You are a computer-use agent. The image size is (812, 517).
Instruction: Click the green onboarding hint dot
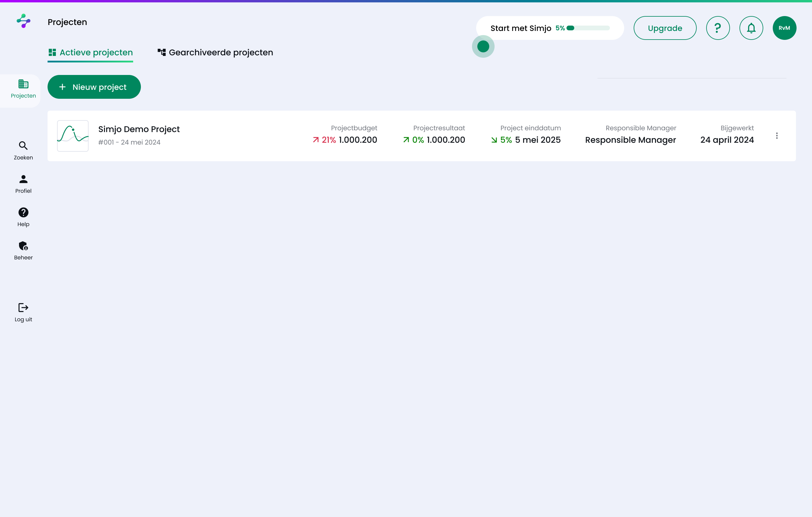[483, 47]
